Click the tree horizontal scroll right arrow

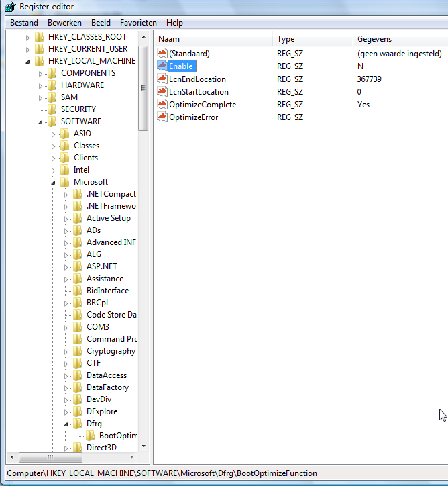point(132,457)
